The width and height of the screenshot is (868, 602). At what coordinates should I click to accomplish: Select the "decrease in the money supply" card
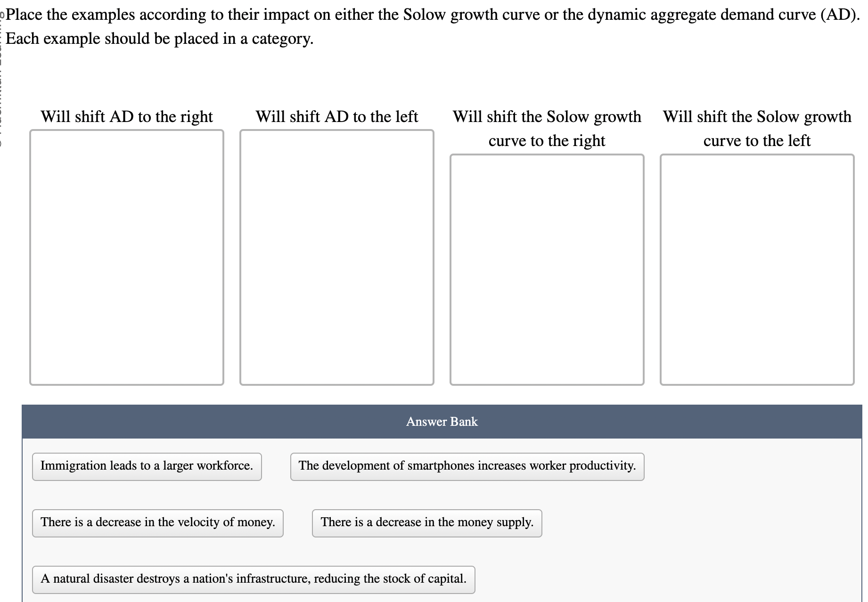point(426,523)
